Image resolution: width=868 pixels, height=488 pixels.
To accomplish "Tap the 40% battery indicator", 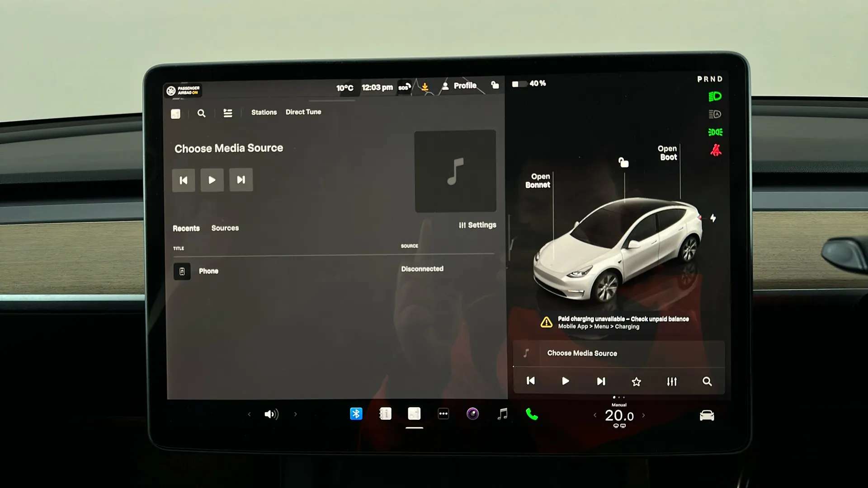I will pos(529,84).
